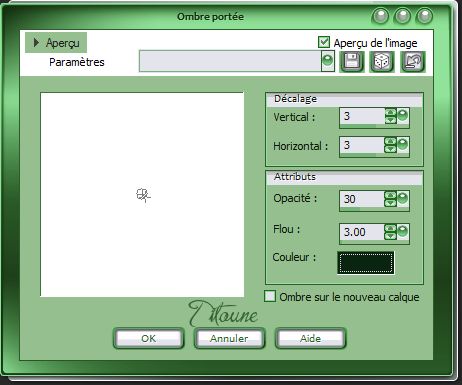Enable Ombre sur le nouveau calque
Screen dimensions: 462x385
pos(270,296)
